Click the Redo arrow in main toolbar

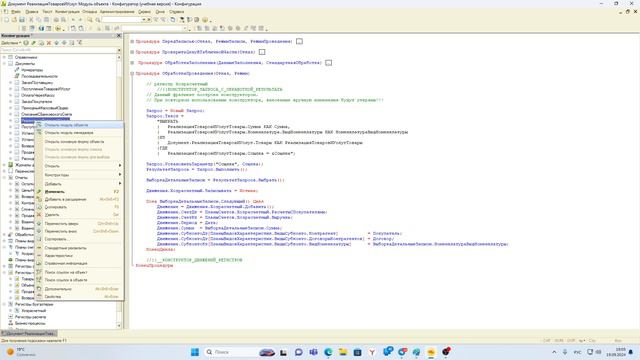[x=80, y=20]
